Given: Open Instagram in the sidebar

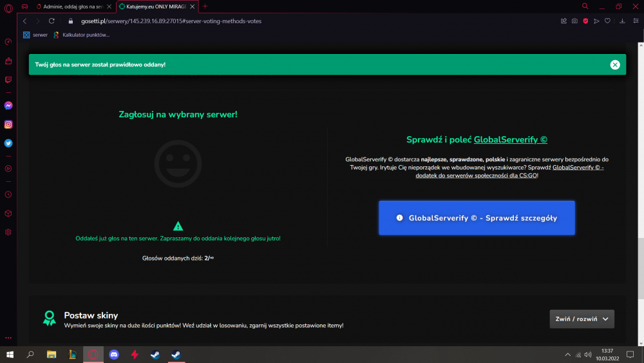Looking at the screenshot, I should (x=8, y=124).
